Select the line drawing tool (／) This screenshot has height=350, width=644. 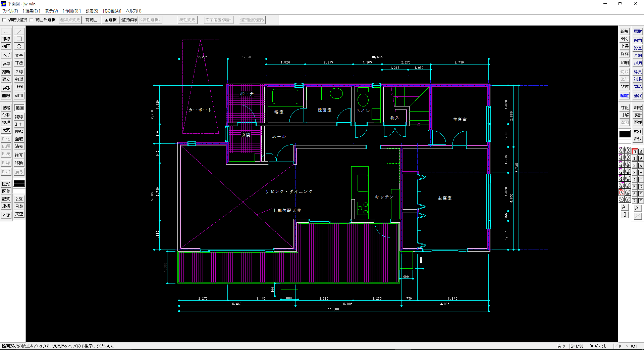(19, 32)
